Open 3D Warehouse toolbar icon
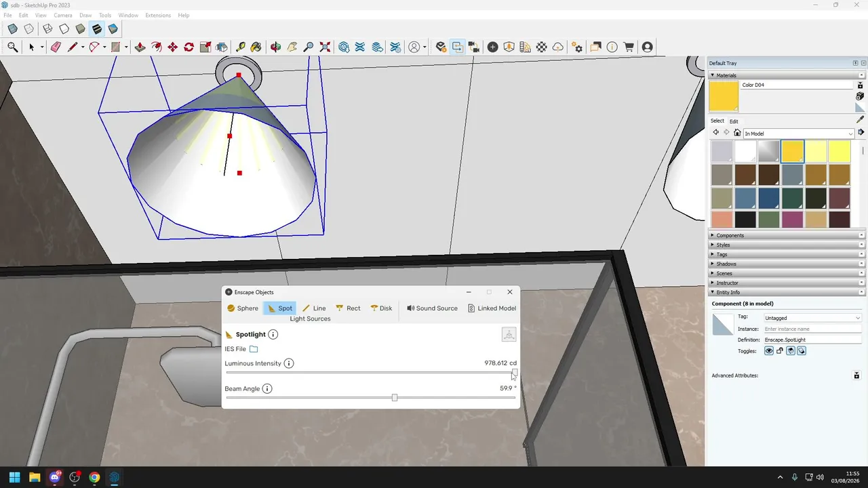 (344, 47)
